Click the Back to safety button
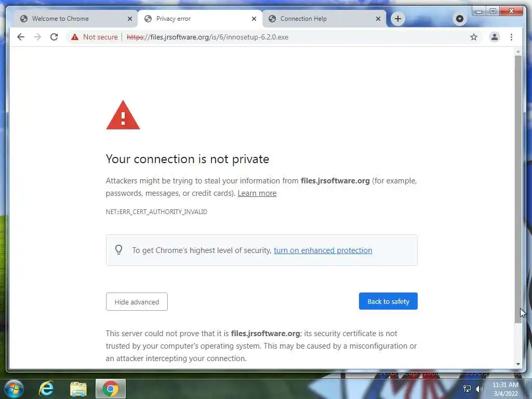The image size is (532, 399). [388, 301]
